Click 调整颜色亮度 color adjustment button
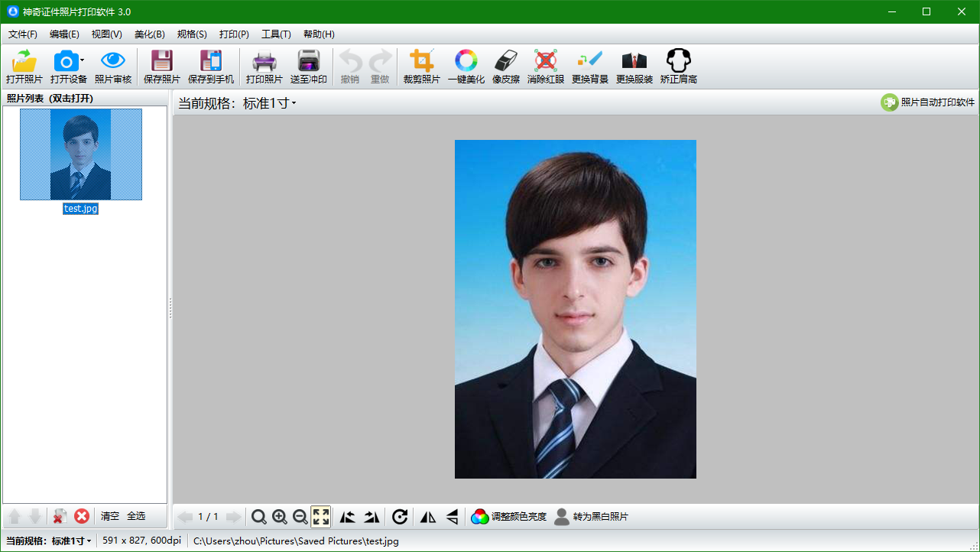Viewport: 980px width, 552px height. pyautogui.click(x=509, y=517)
